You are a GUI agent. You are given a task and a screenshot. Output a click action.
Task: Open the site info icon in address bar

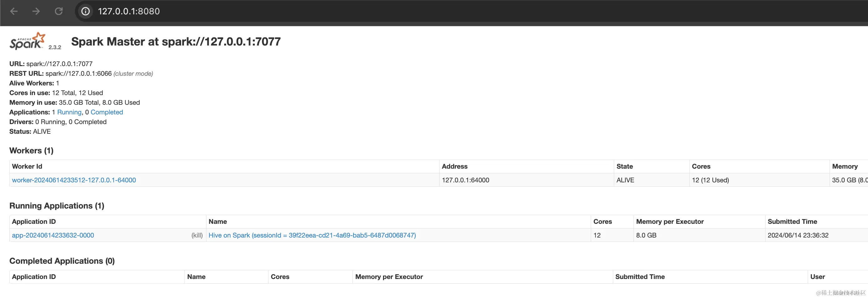(x=86, y=12)
